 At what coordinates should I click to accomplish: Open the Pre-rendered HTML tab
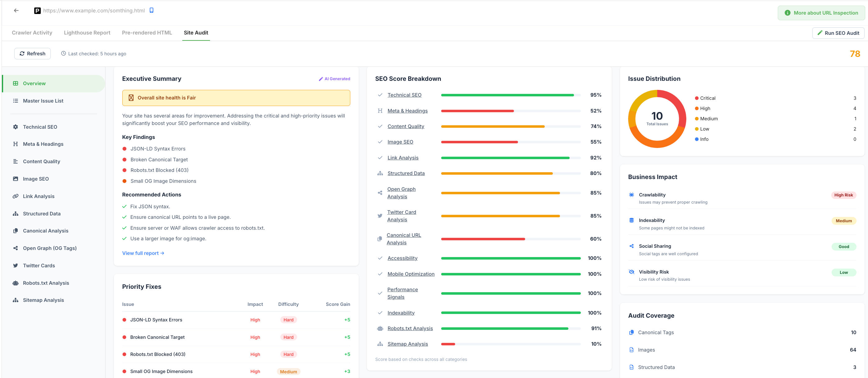tap(147, 33)
